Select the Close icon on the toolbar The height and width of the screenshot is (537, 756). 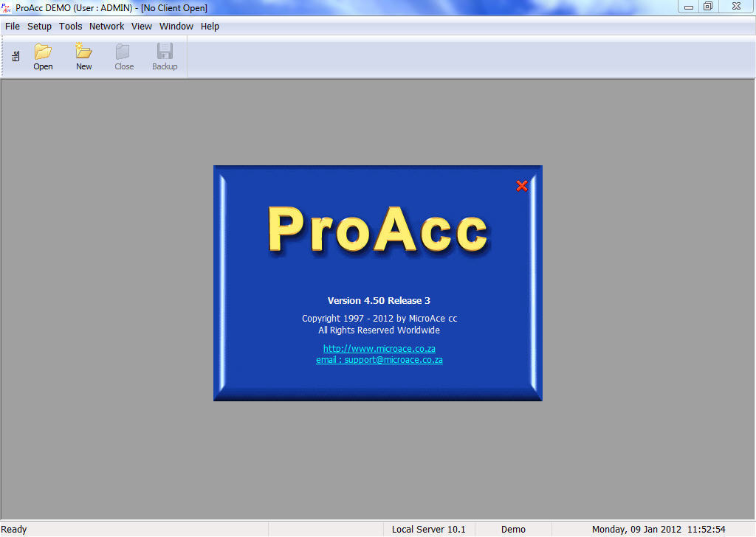(123, 55)
